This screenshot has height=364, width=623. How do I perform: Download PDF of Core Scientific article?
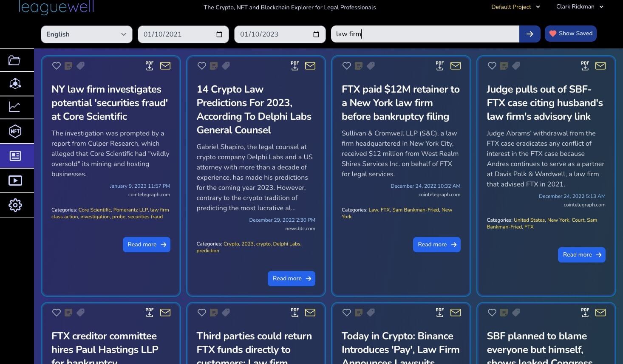click(150, 65)
